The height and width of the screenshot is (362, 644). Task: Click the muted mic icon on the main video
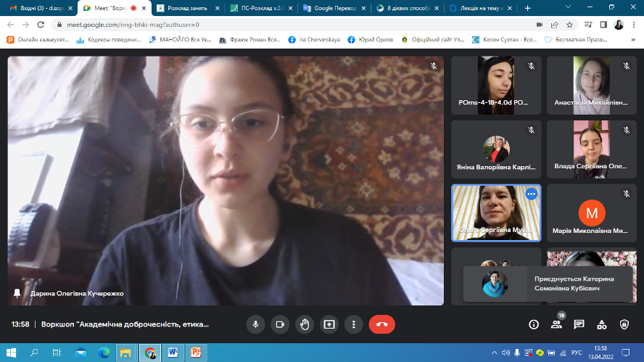[434, 66]
